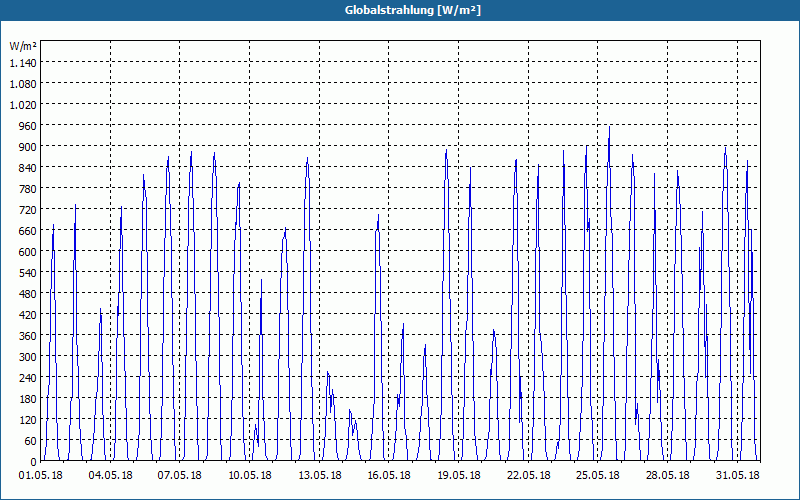Click the 660 y-axis value
Viewport: 800px width, 500px height.
28,231
